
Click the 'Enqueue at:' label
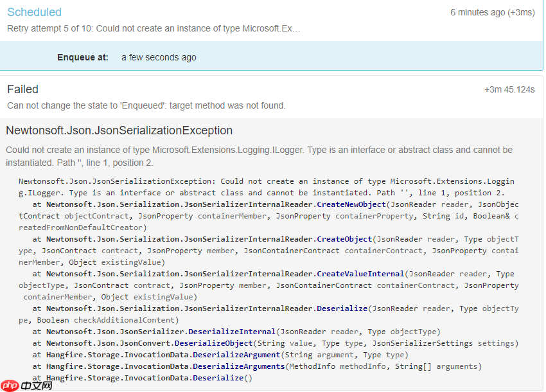click(x=83, y=57)
